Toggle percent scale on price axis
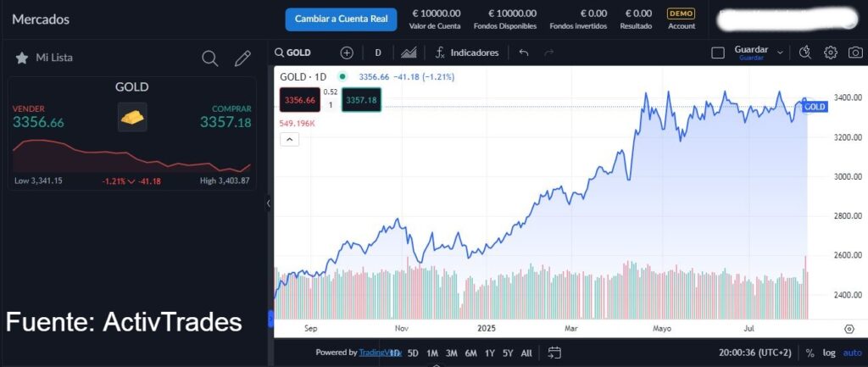The width and height of the screenshot is (868, 367). tap(810, 353)
